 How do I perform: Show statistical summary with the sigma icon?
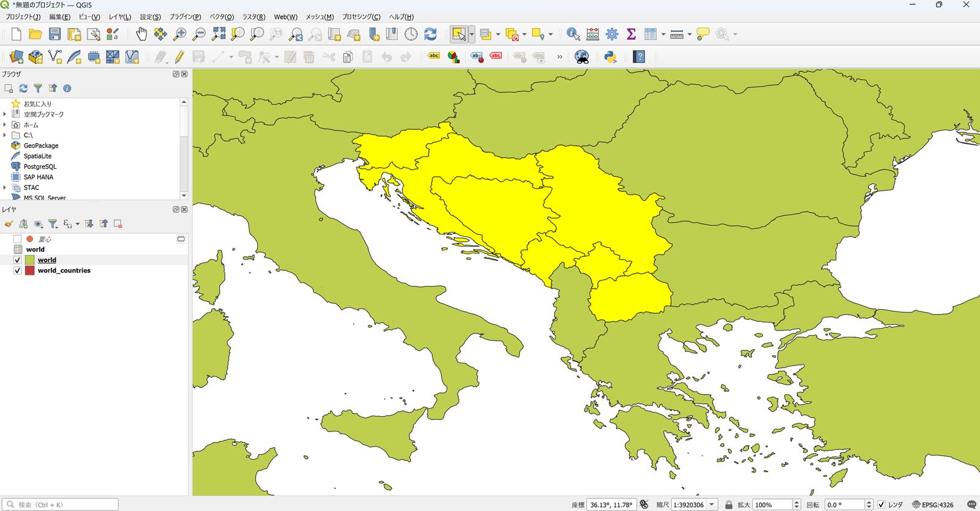[x=631, y=34]
